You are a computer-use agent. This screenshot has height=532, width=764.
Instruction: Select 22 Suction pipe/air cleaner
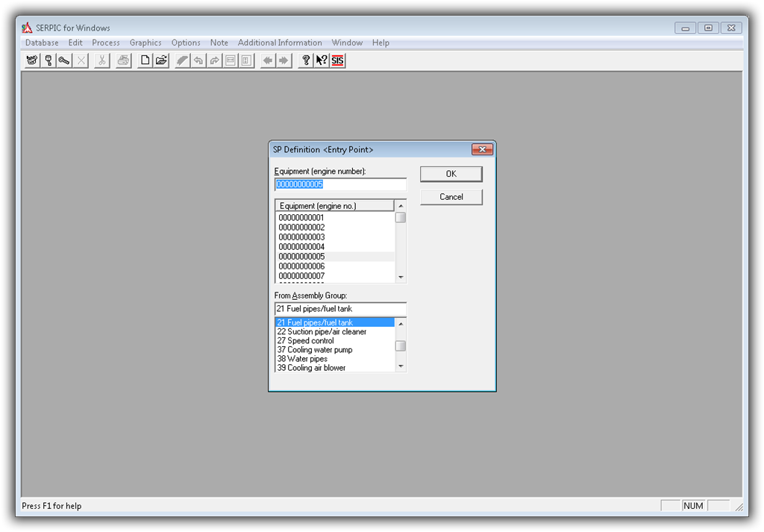[335, 332]
